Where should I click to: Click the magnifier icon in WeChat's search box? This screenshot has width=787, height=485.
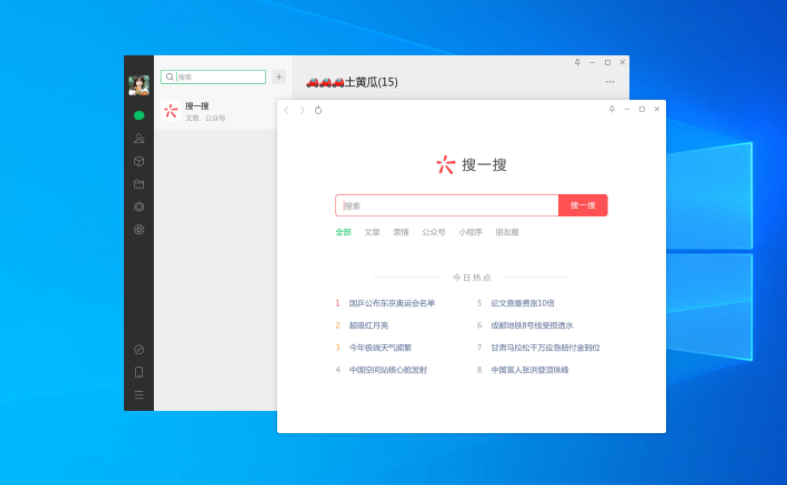(170, 77)
